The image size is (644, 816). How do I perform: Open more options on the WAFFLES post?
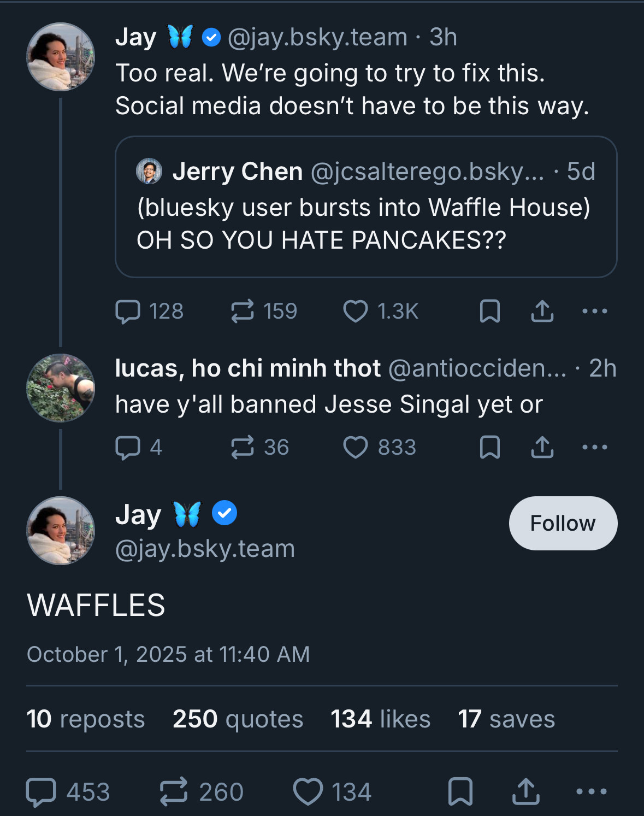(591, 792)
